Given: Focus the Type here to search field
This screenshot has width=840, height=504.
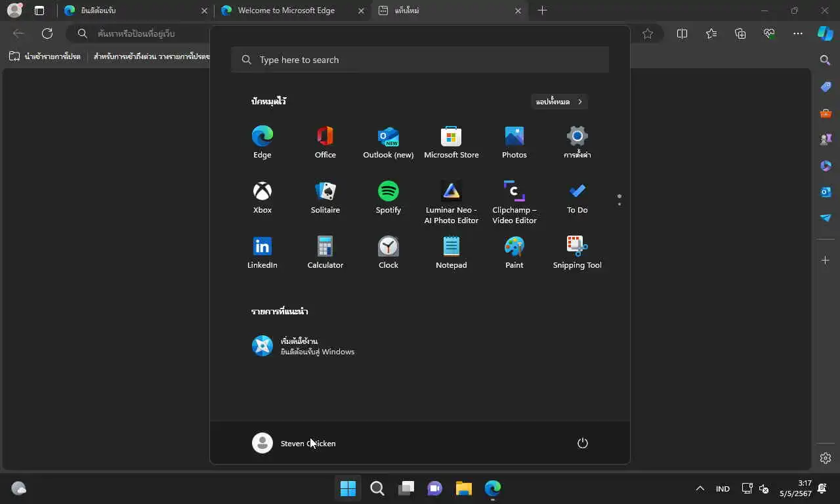Looking at the screenshot, I should (420, 60).
